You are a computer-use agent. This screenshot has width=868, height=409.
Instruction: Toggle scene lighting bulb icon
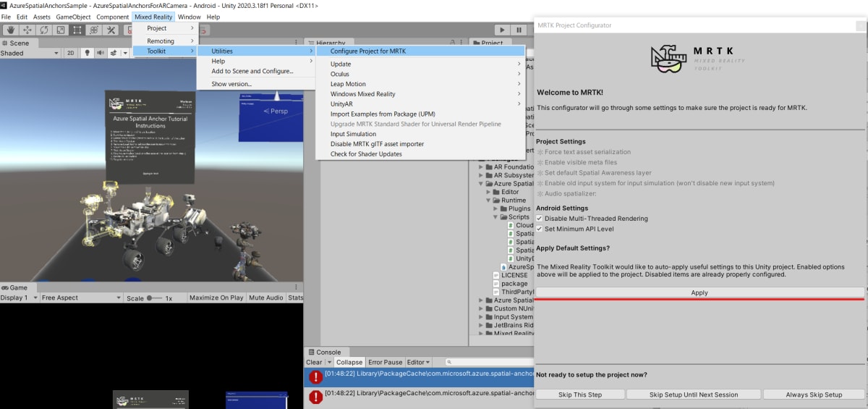tap(88, 53)
